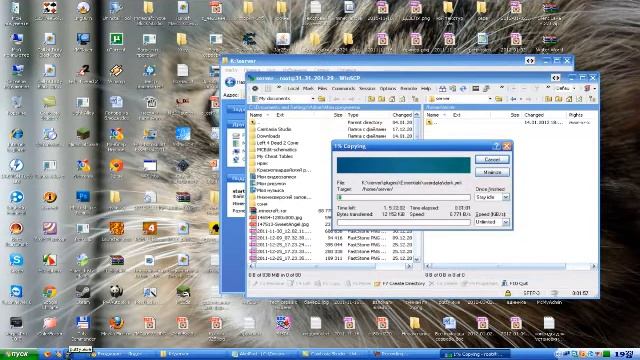Select Camtasia Studio folder in local panel
This screenshot has width=640, height=360.
[274, 129]
